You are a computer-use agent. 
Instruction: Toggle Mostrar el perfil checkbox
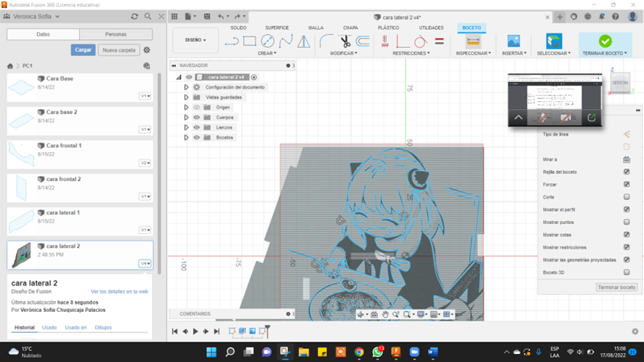[627, 209]
